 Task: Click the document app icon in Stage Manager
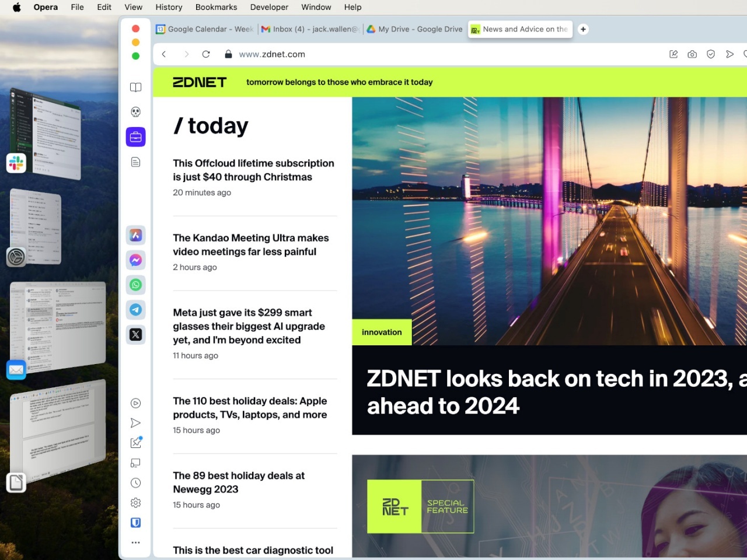(x=16, y=482)
